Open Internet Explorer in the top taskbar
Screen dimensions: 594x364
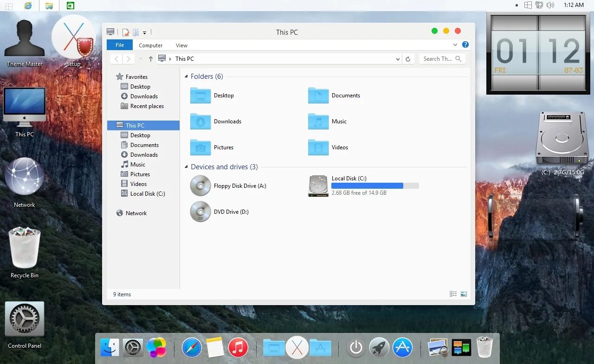tap(28, 6)
